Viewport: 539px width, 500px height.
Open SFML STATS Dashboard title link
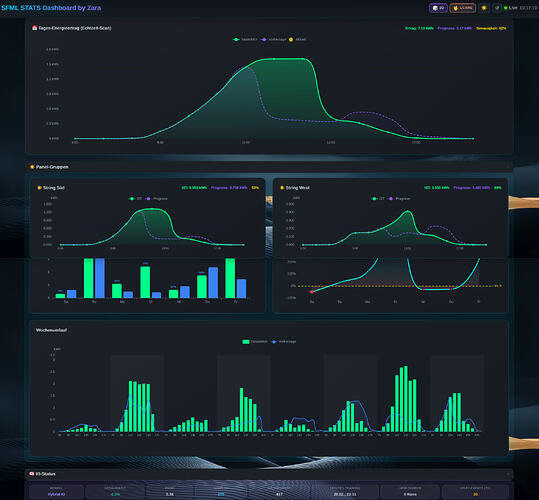pyautogui.click(x=51, y=8)
